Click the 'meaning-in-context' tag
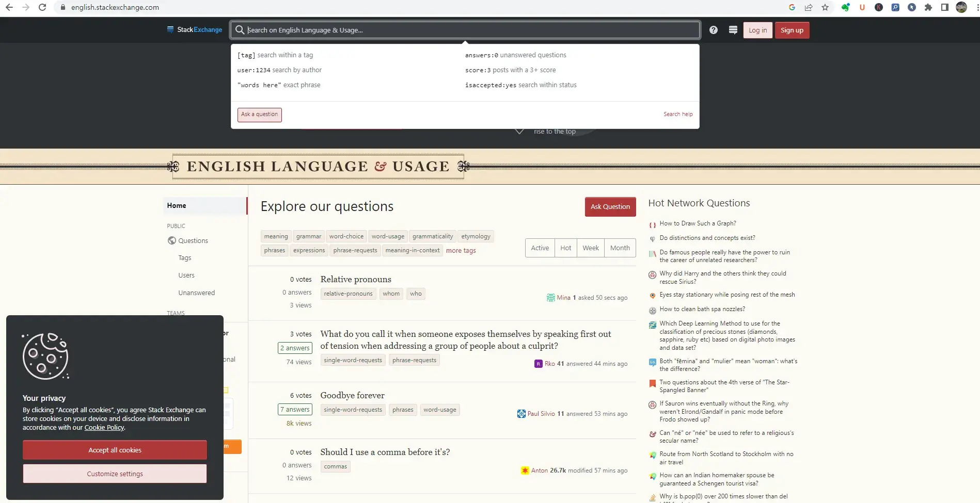980x503 pixels. (x=413, y=250)
